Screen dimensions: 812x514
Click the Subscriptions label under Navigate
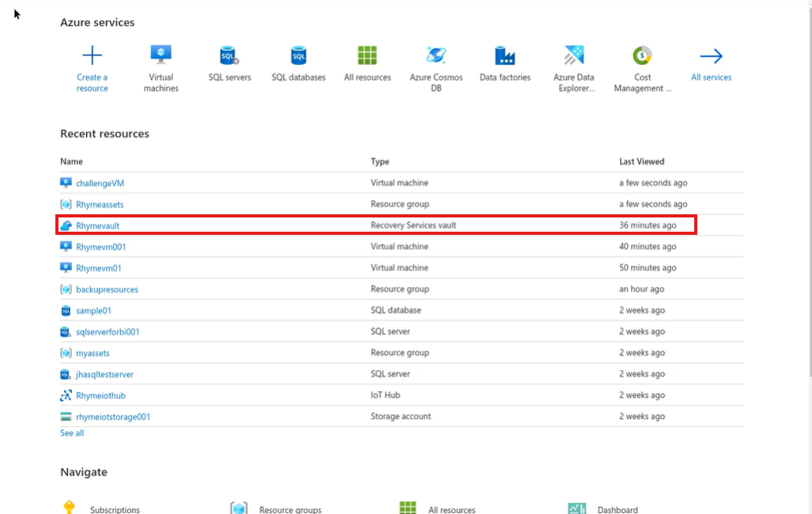115,510
